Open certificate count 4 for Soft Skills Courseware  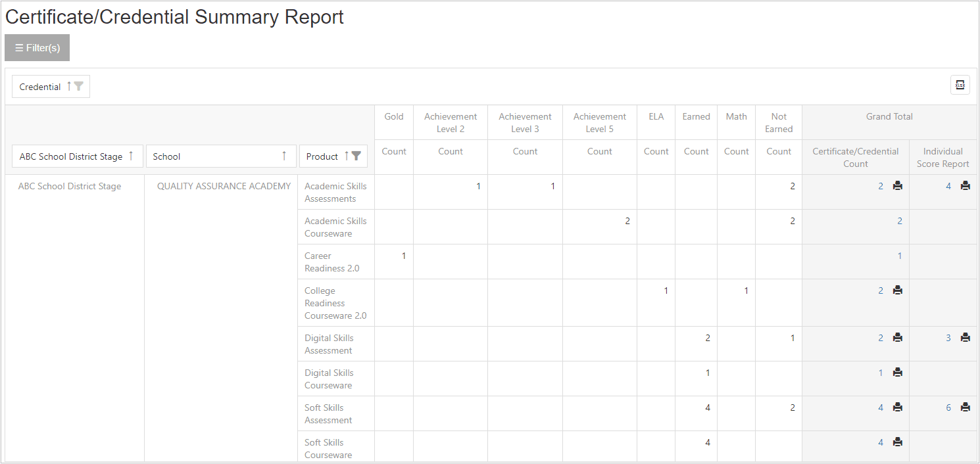pyautogui.click(x=881, y=442)
